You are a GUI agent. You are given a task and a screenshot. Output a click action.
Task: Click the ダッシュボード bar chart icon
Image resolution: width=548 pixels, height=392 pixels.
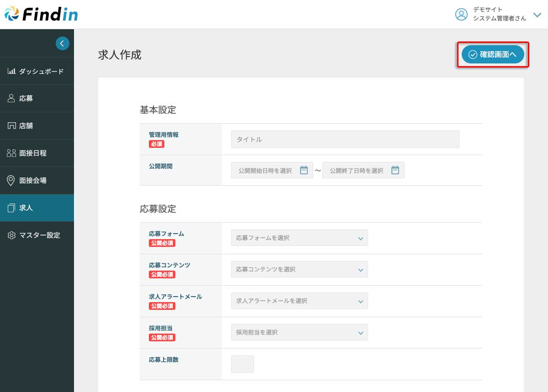(12, 71)
